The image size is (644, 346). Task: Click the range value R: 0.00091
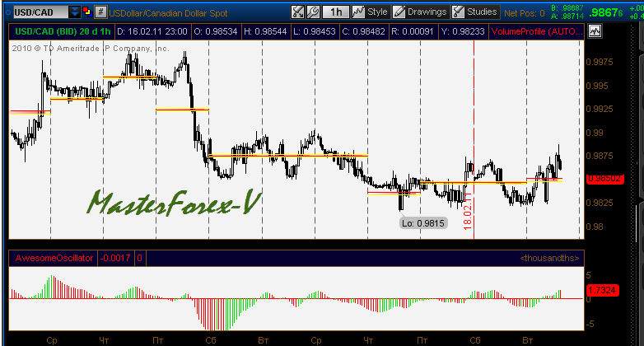[x=413, y=31]
